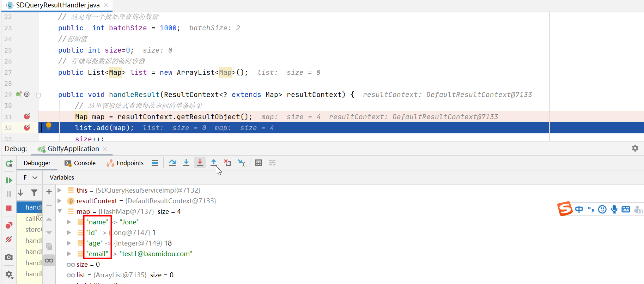Expand the "name" map entry
The image size is (644, 284).
[x=69, y=222]
